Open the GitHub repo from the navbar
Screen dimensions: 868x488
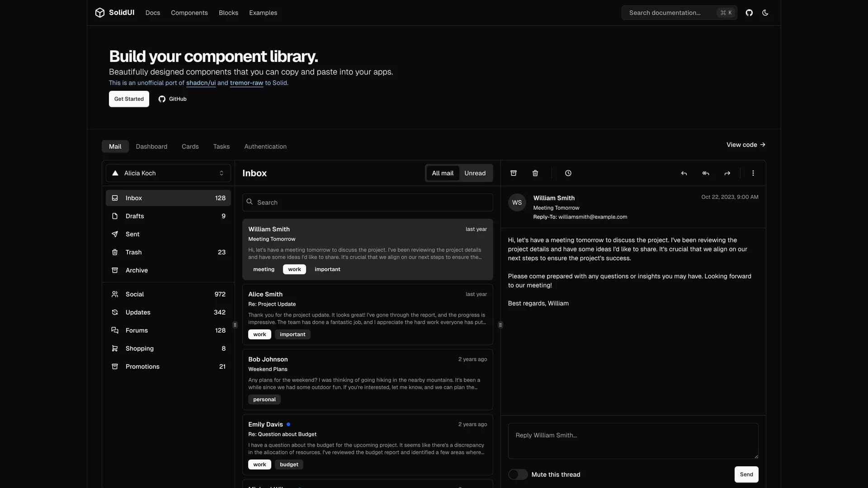click(749, 13)
